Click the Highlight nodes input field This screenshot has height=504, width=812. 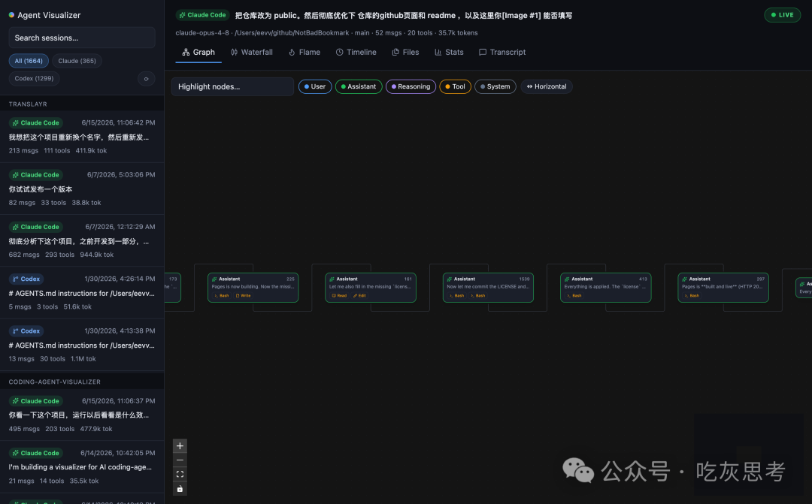click(232, 86)
